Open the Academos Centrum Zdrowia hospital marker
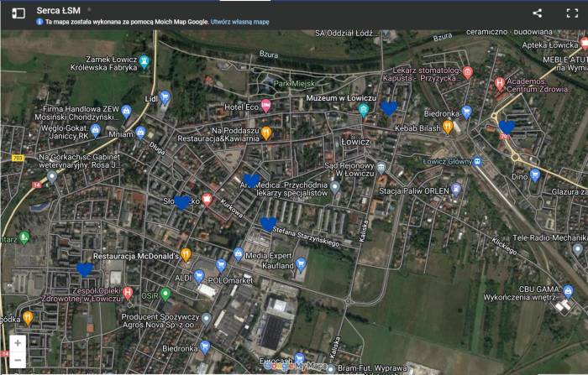The height and width of the screenshot is (375, 588). [x=499, y=84]
